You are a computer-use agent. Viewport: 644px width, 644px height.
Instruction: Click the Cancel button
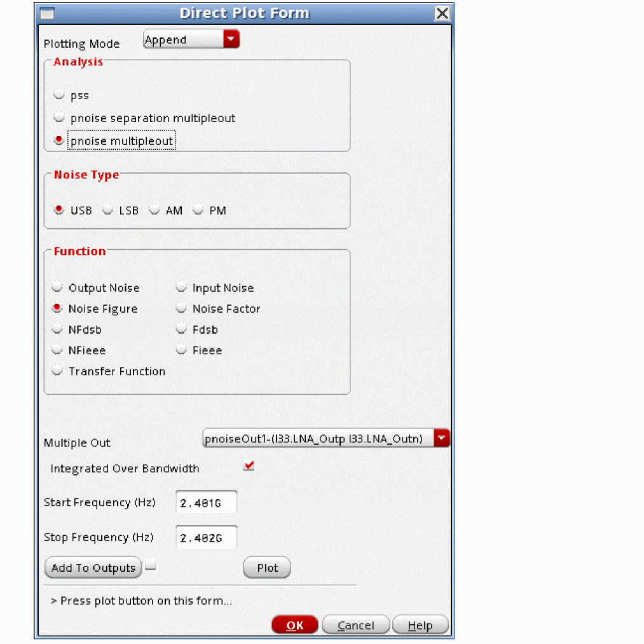(355, 625)
